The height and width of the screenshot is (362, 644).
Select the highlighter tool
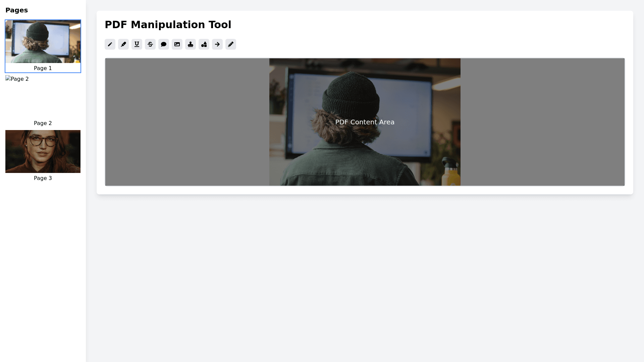(123, 44)
